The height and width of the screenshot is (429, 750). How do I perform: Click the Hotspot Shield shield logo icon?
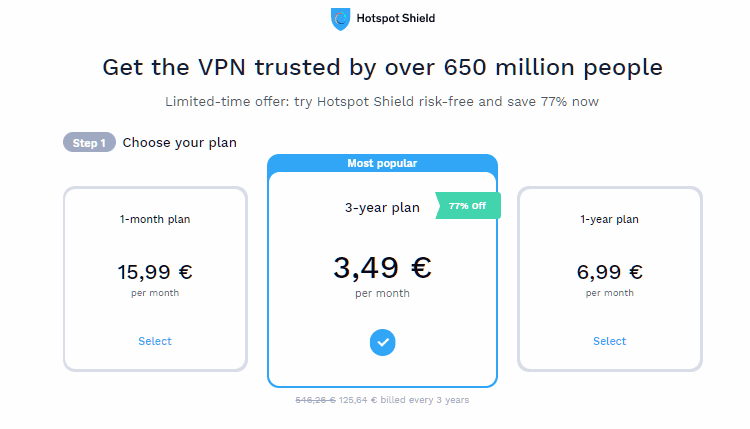point(340,19)
